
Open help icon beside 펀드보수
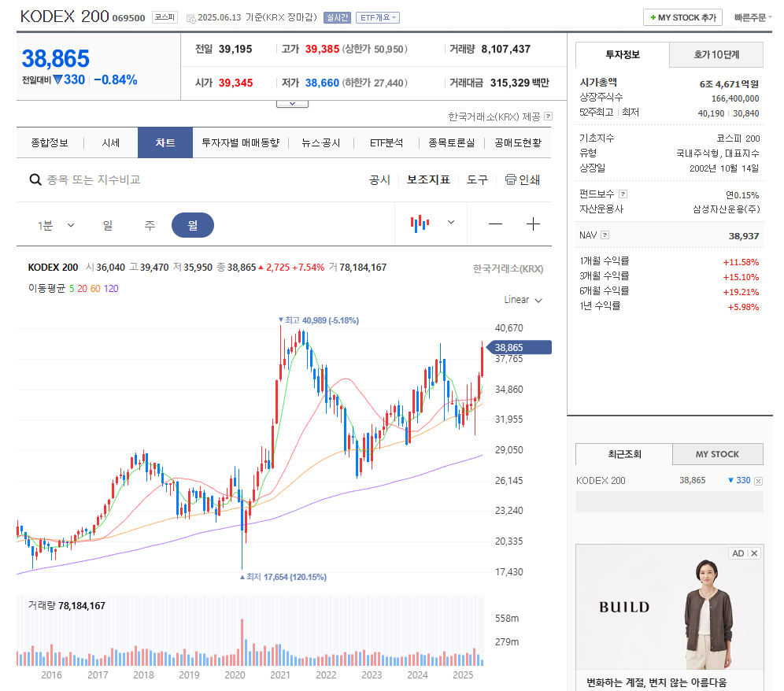[623, 194]
